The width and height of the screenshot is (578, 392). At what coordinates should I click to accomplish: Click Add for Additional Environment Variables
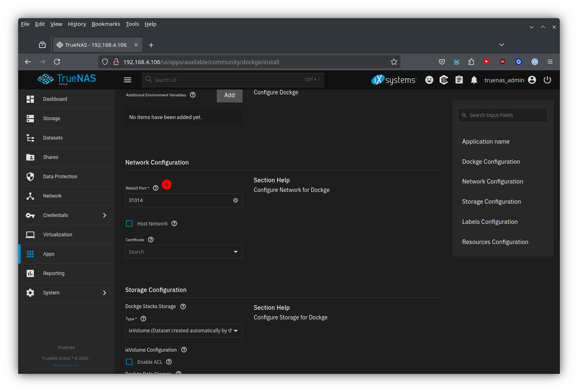(x=229, y=95)
